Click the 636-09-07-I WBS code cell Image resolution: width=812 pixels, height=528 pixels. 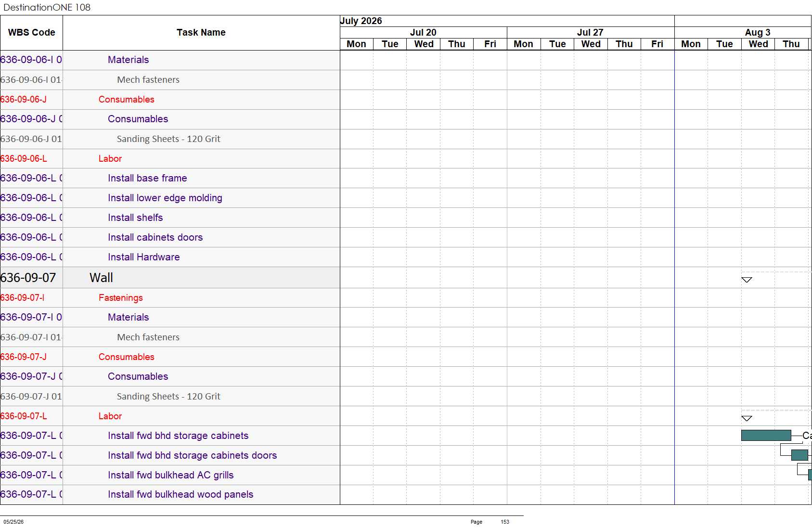click(31, 298)
